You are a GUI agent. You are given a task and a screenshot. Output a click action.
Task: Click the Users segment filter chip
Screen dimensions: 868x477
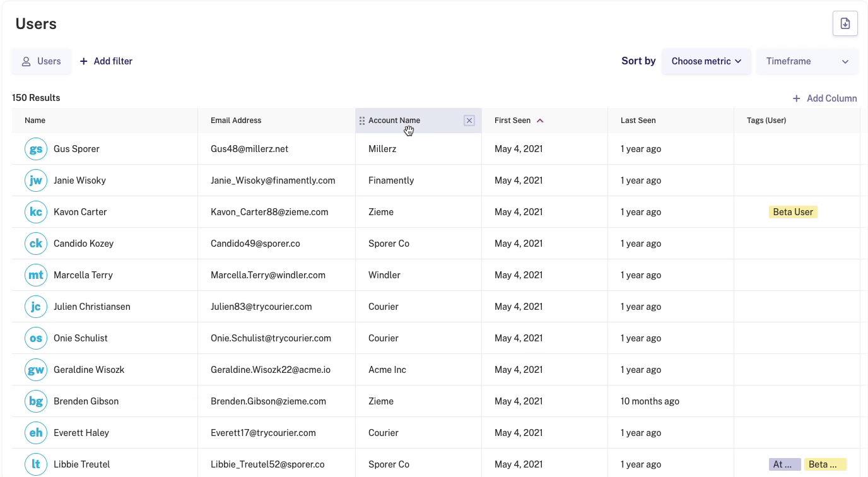(x=42, y=61)
